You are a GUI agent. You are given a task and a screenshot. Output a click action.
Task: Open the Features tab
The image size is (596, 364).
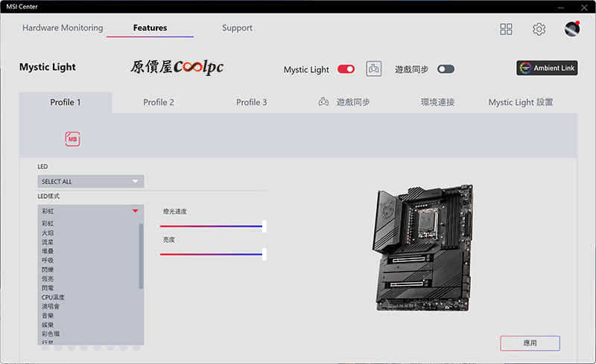click(150, 28)
